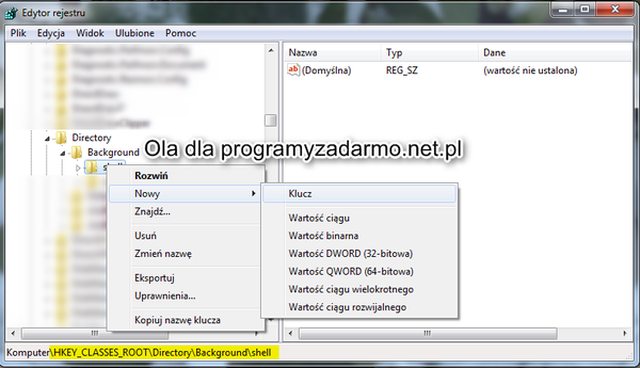640x368 pixels.
Task: Collapse the Directory tree node
Action: pos(47,139)
